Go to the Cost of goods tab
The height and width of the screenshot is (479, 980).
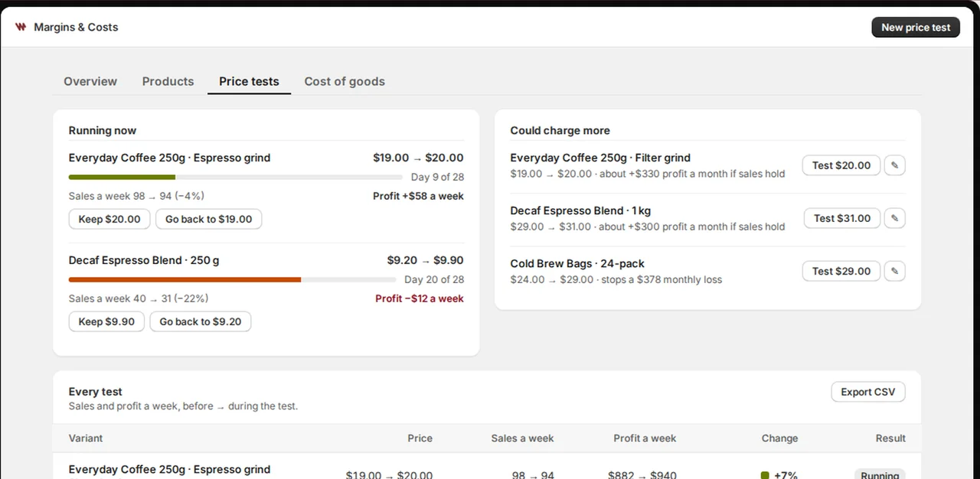pyautogui.click(x=345, y=81)
